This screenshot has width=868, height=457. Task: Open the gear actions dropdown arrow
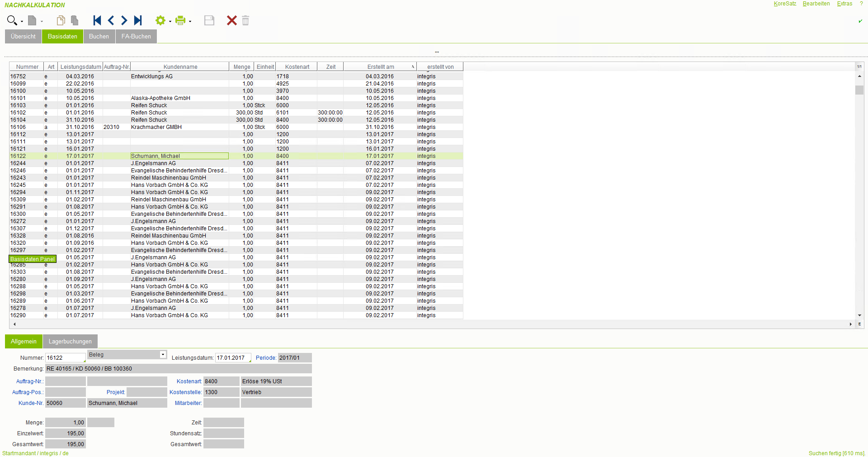pyautogui.click(x=170, y=21)
